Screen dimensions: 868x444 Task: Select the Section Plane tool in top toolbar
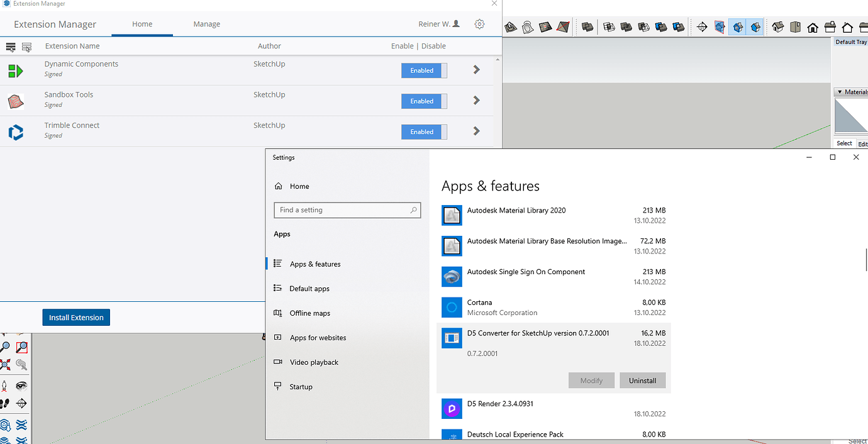click(x=703, y=27)
